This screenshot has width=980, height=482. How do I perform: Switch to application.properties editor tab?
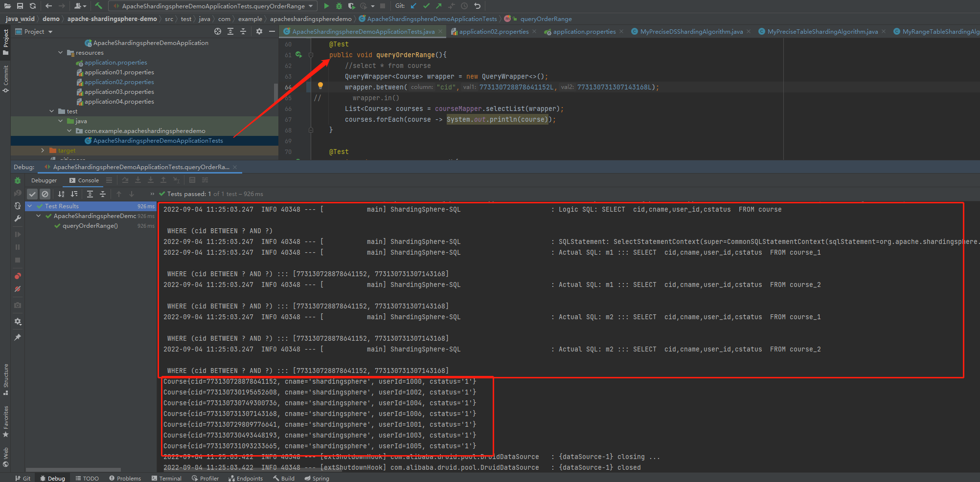coord(584,31)
